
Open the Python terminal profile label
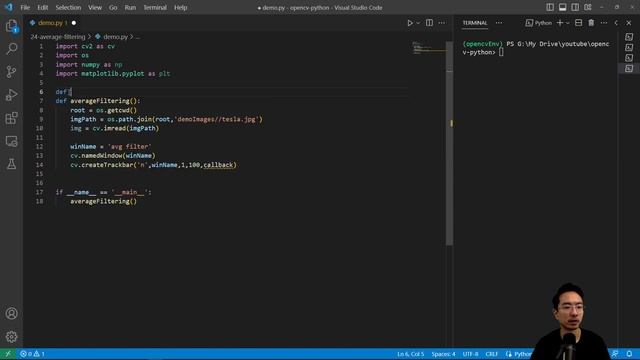point(539,23)
